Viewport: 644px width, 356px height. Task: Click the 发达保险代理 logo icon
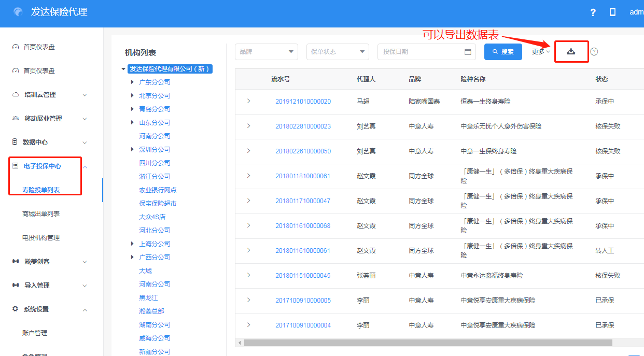point(18,12)
